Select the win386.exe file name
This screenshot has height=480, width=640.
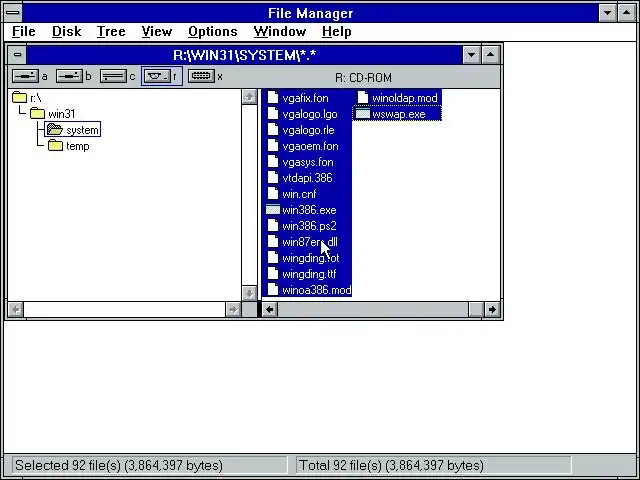[309, 210]
